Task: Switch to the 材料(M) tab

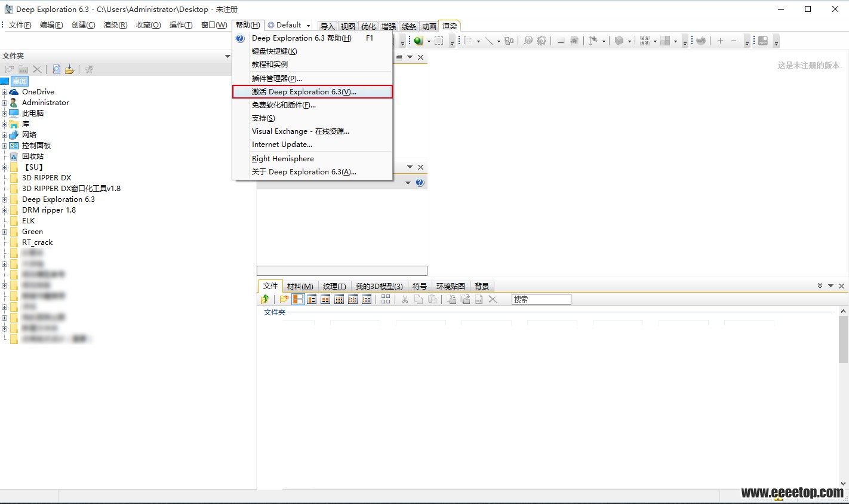Action: tap(300, 287)
